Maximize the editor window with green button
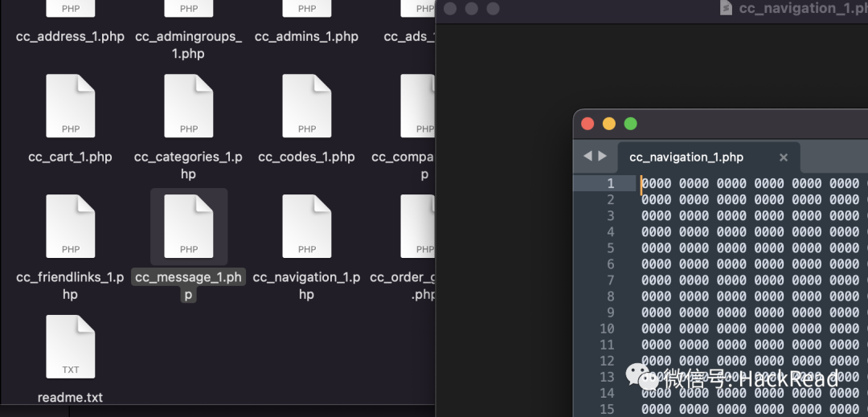This screenshot has width=868, height=417. tap(631, 124)
